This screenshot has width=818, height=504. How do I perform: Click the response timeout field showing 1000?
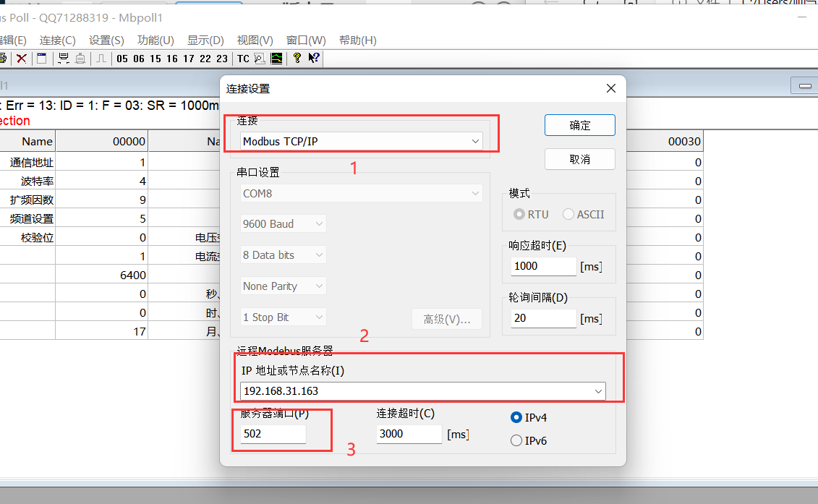(x=543, y=266)
